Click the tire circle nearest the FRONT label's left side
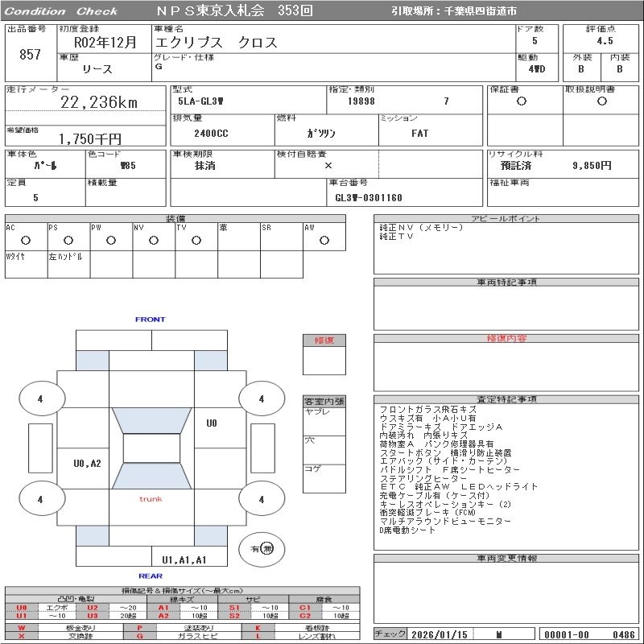 tap(40, 398)
